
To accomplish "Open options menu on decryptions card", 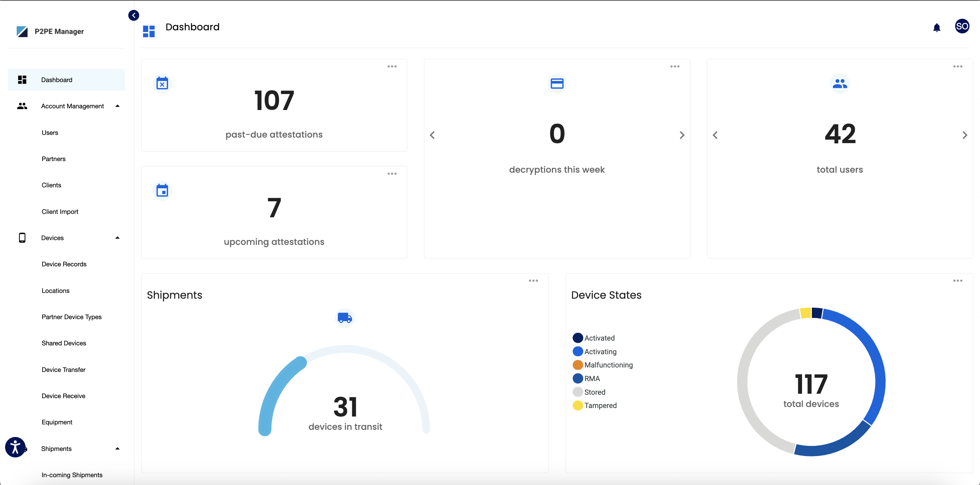I will (x=675, y=67).
